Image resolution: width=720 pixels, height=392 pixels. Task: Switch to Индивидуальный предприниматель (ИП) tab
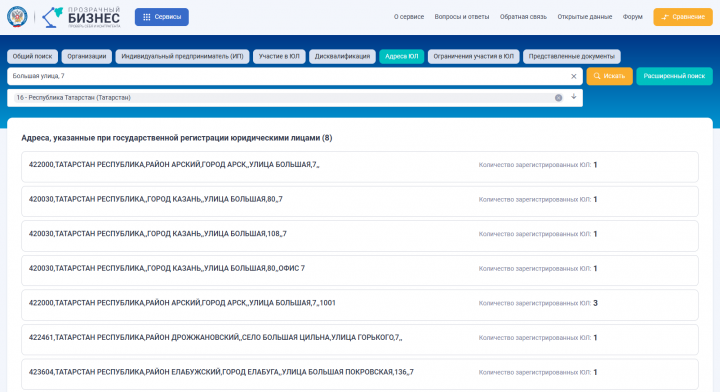coord(182,56)
